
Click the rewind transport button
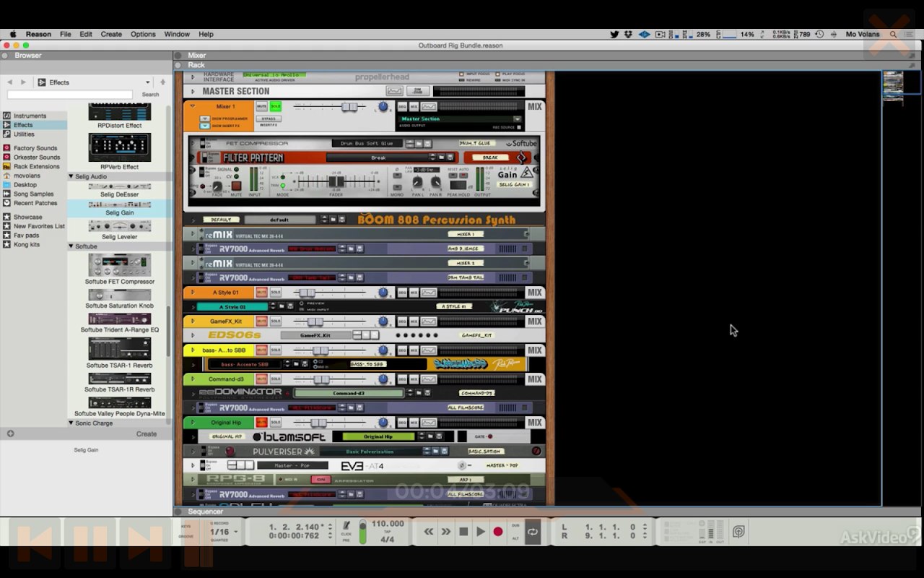[429, 532]
